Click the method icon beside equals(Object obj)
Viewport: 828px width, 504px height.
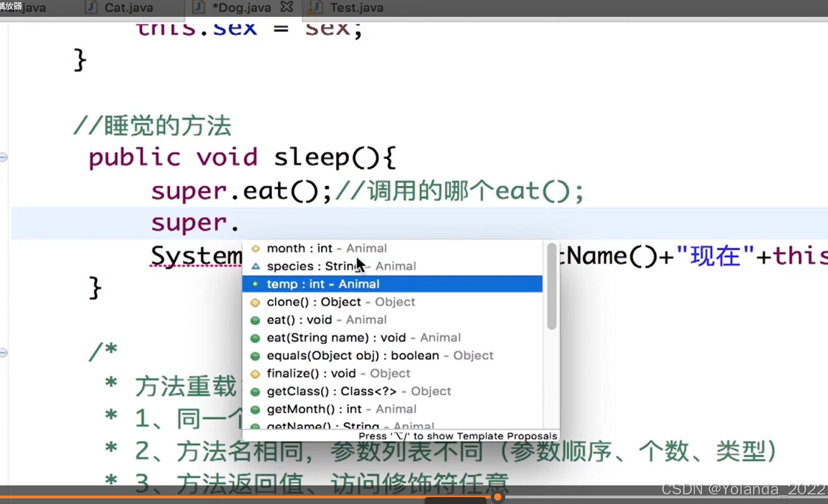coord(256,355)
